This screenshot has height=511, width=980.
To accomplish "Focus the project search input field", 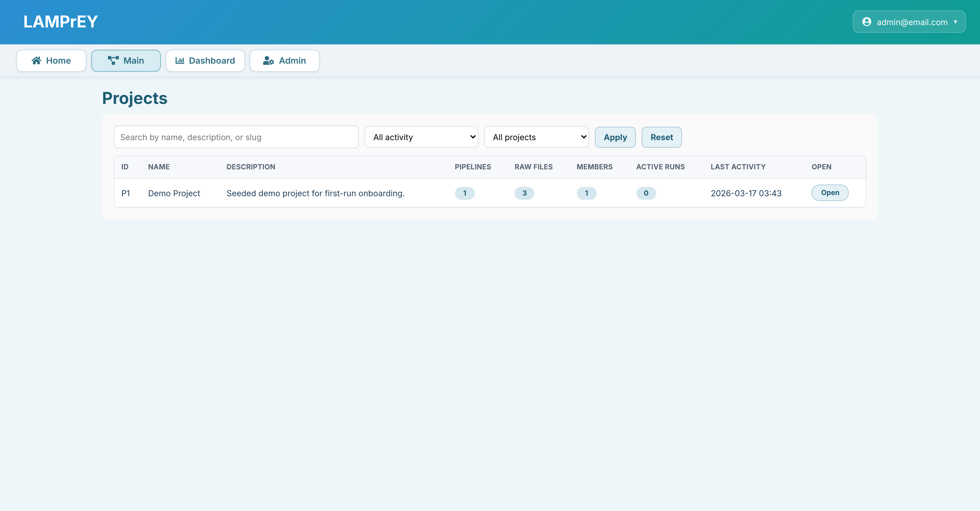I will (236, 137).
